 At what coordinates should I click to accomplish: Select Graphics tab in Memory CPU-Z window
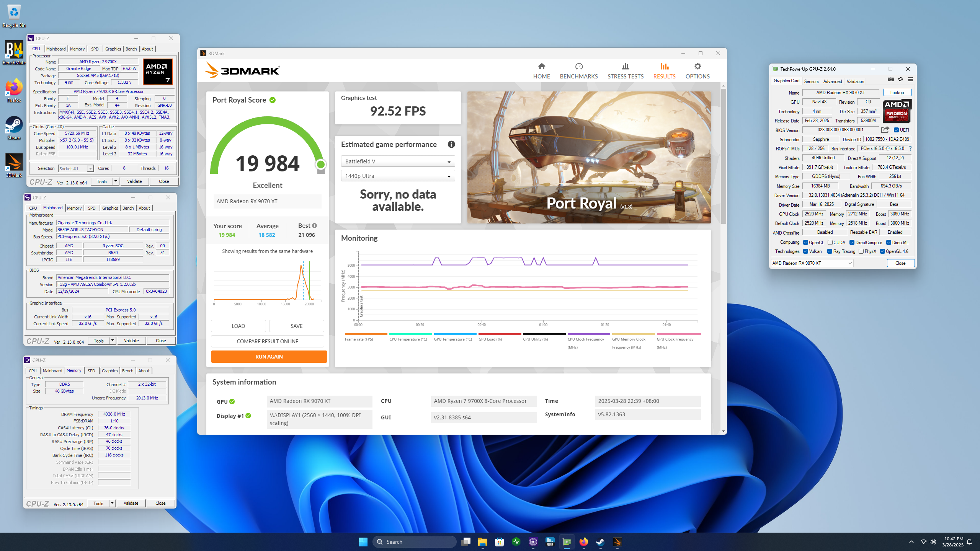pyautogui.click(x=110, y=371)
